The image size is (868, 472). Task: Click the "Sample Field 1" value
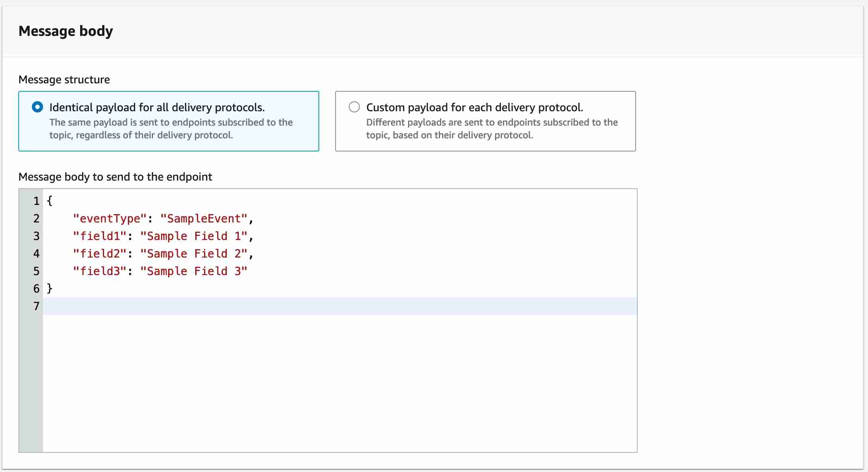click(x=194, y=236)
